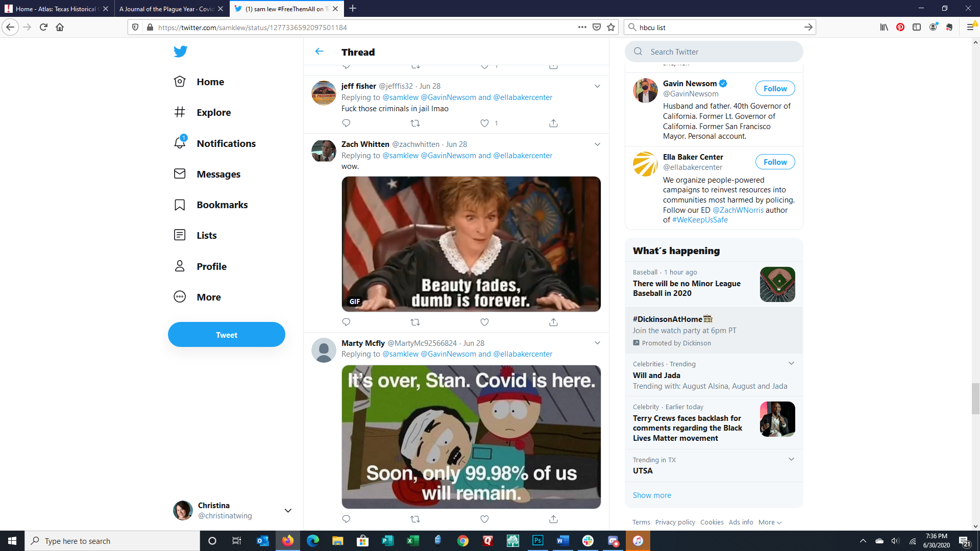Open Bookmarks from sidebar

click(222, 205)
